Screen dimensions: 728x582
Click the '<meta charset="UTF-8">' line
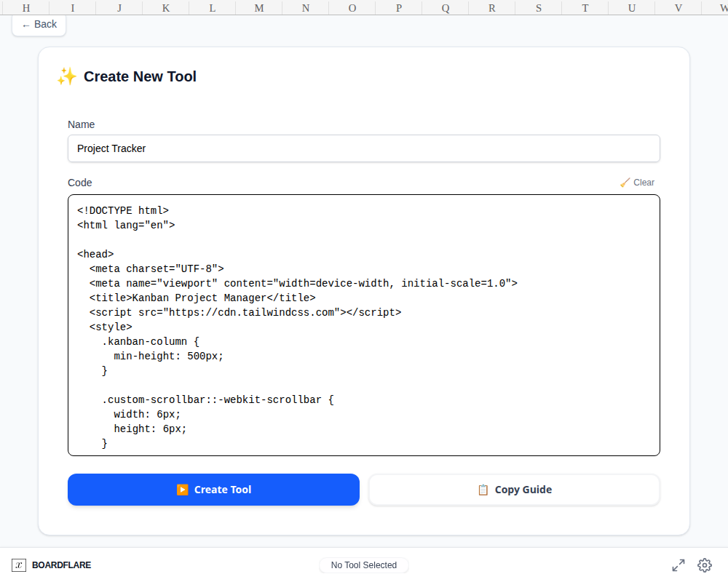point(157,268)
